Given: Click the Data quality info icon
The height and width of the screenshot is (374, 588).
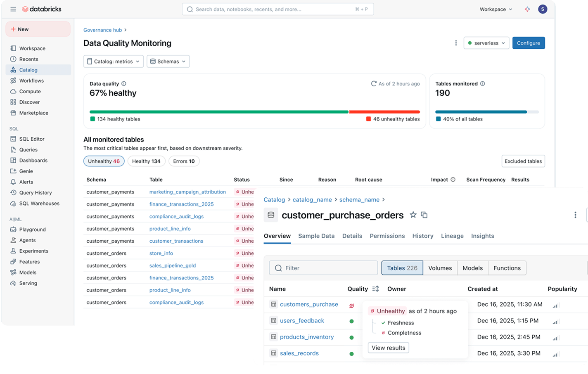Looking at the screenshot, I should coord(124,83).
